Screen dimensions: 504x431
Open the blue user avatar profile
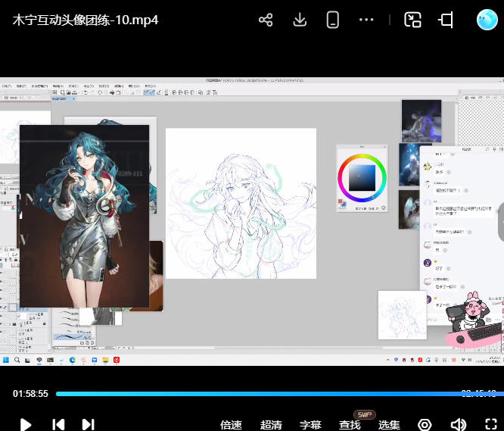(x=487, y=20)
